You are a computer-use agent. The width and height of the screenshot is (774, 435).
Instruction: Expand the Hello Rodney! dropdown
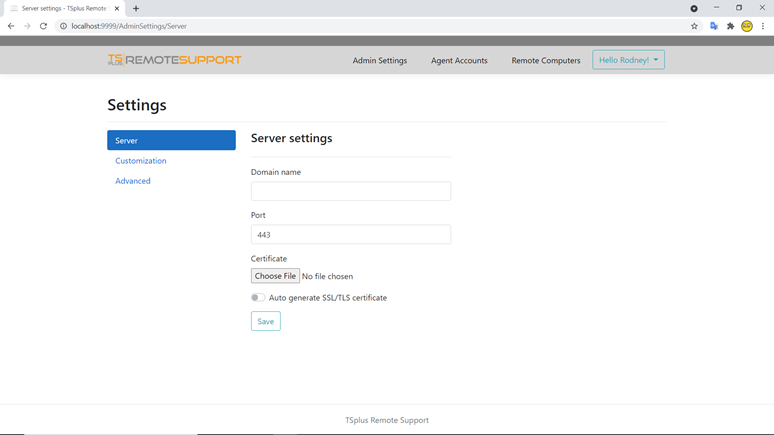[628, 60]
